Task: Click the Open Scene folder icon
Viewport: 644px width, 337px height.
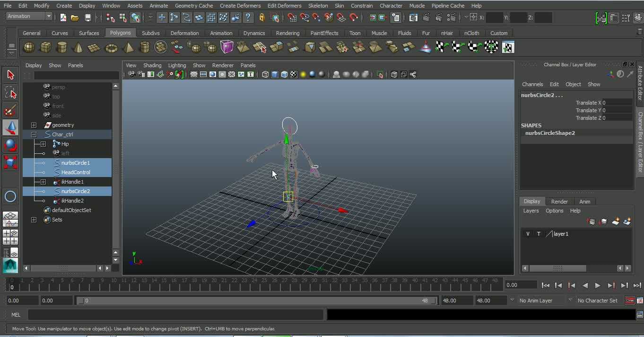Action: (75, 18)
